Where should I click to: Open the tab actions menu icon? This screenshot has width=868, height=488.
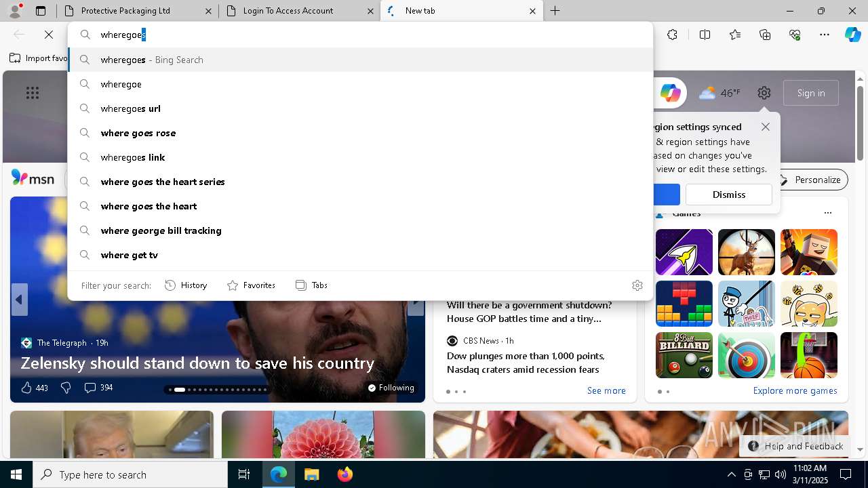(x=41, y=11)
